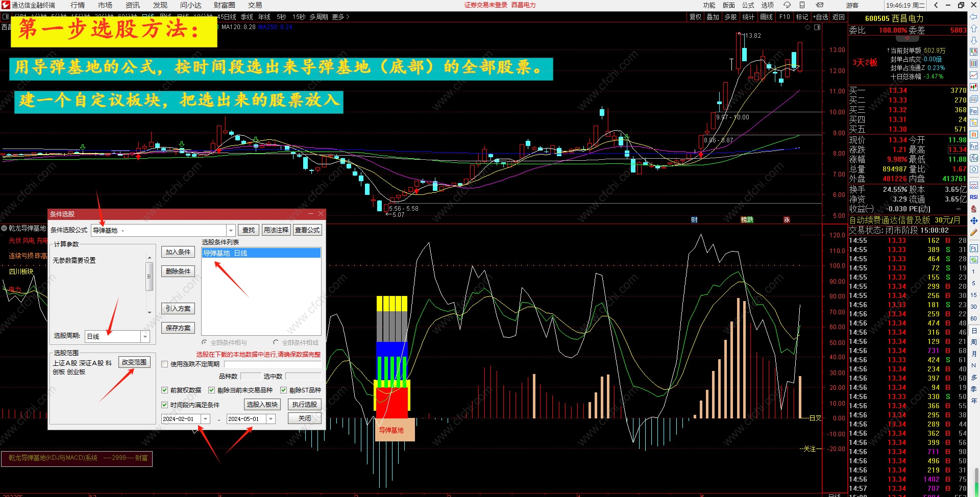Open the 公式 menu

tap(748, 5)
